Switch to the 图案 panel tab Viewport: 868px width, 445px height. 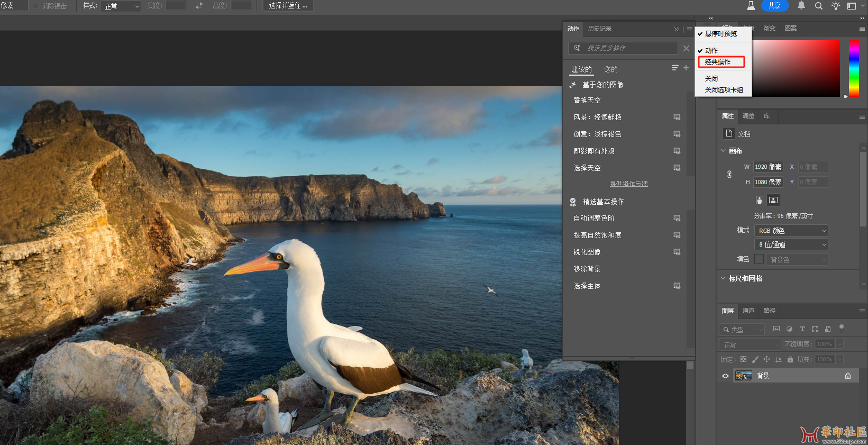point(791,28)
